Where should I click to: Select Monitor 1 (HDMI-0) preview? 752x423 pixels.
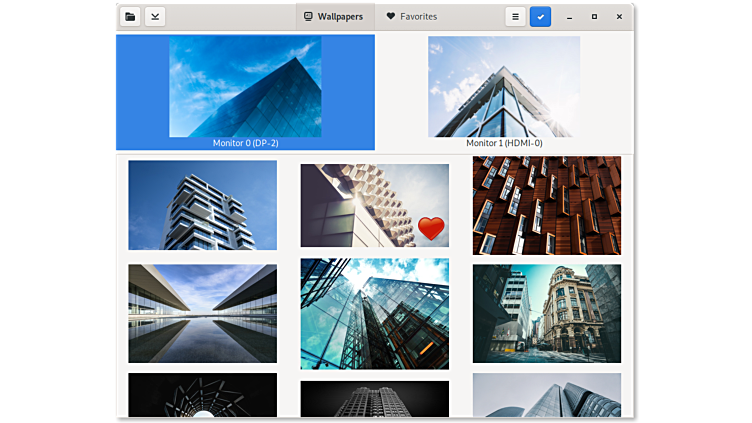(x=504, y=88)
